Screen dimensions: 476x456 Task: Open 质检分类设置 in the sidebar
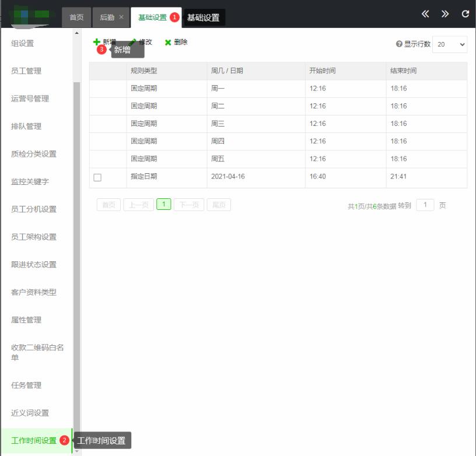[34, 154]
